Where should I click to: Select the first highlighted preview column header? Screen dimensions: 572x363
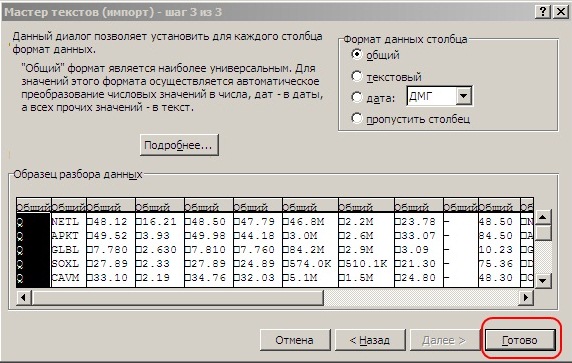34,207
